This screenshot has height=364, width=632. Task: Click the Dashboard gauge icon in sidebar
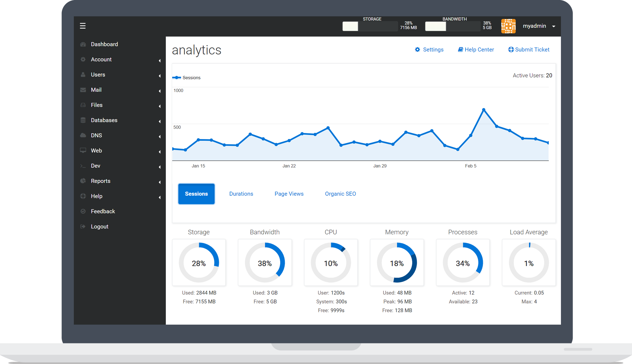click(x=83, y=44)
